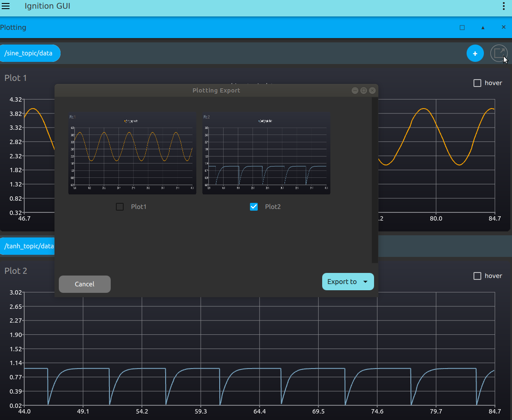
Task: Click the Ignition GUI title text
Action: (x=47, y=6)
